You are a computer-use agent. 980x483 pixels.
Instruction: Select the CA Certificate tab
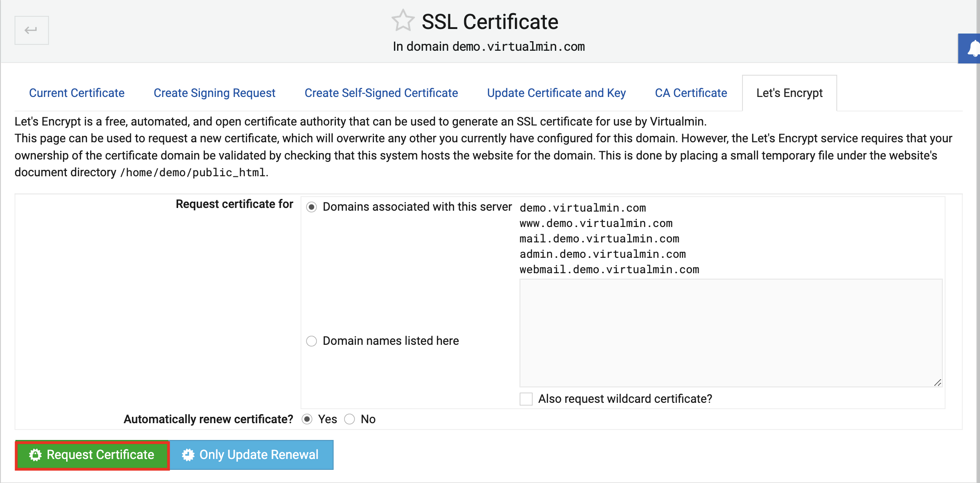click(691, 93)
